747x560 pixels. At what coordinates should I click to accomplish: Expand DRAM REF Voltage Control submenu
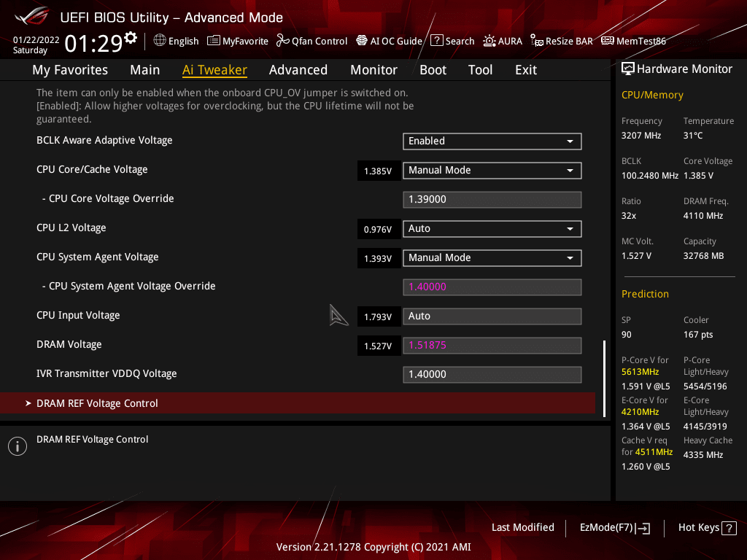click(298, 403)
